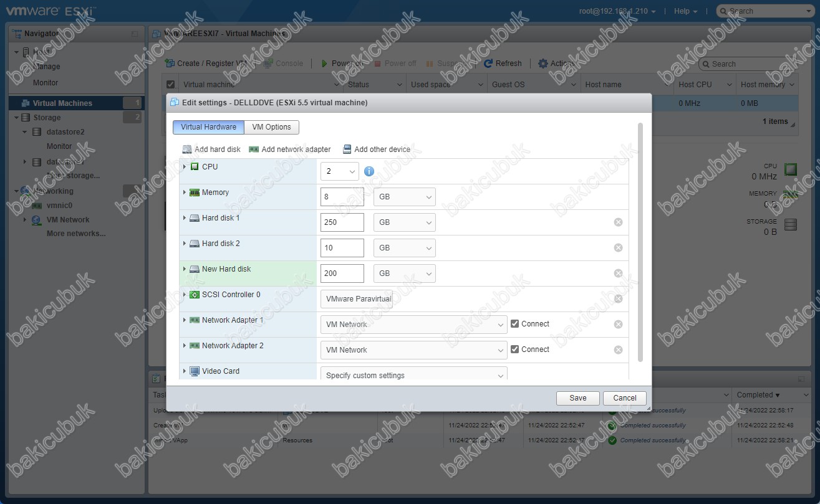Remove Network Adapter 2 with its X icon
Screen dimensions: 820x504
619,349
